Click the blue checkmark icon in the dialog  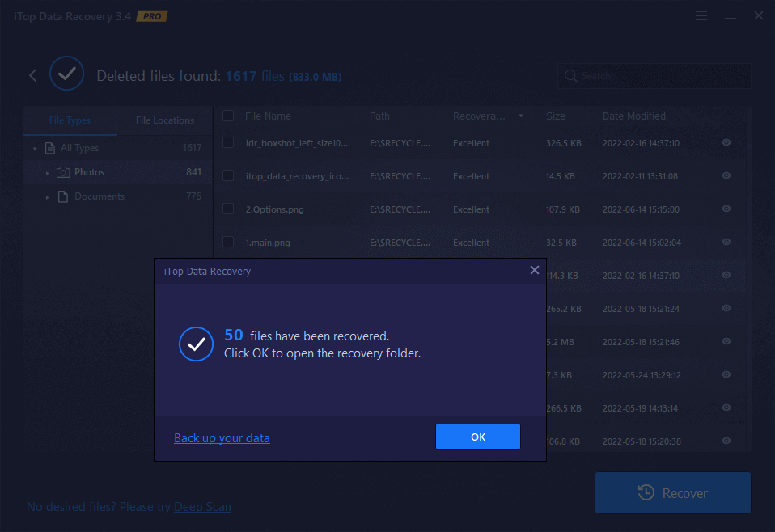(195, 344)
